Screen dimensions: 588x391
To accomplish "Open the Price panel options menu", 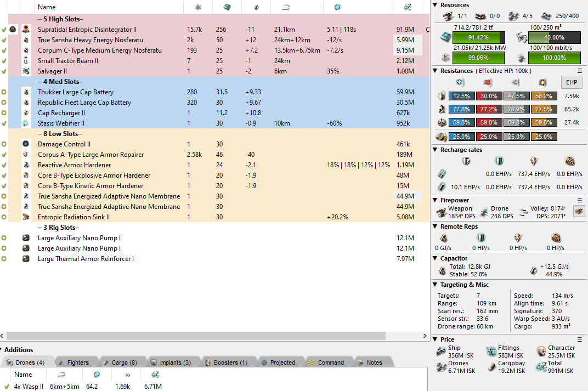I will [580, 339].
